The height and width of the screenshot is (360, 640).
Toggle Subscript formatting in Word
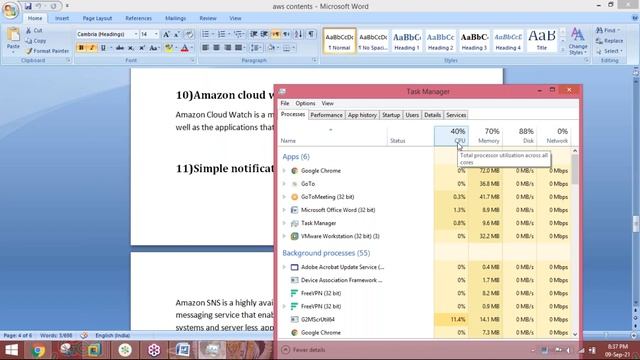pyautogui.click(x=131, y=48)
